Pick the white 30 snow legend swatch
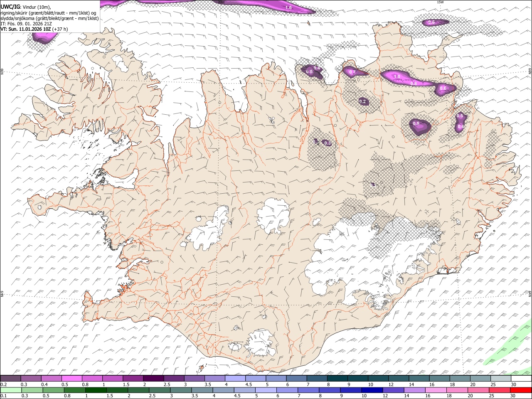The image size is (532, 399). click(x=521, y=378)
